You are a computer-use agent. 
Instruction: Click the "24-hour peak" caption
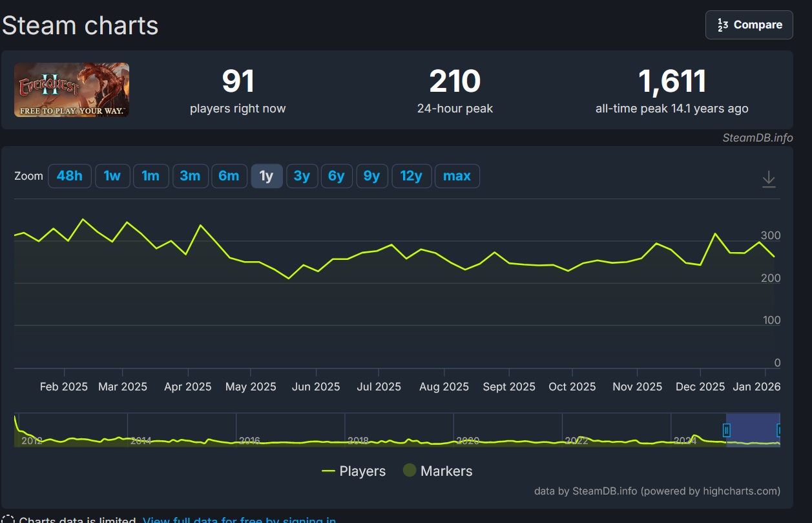455,109
